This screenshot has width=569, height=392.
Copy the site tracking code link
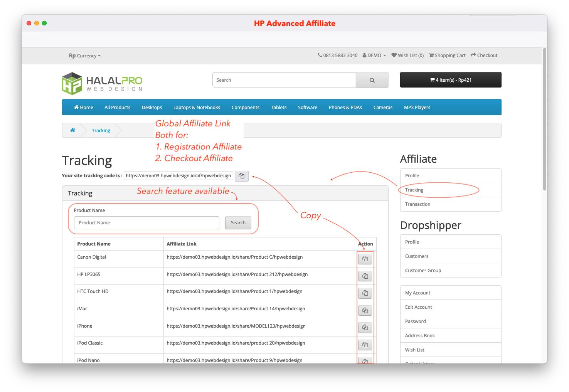tap(241, 176)
